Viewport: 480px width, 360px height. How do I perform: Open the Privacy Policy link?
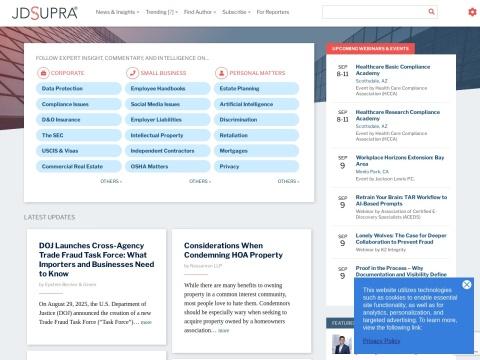(x=381, y=341)
